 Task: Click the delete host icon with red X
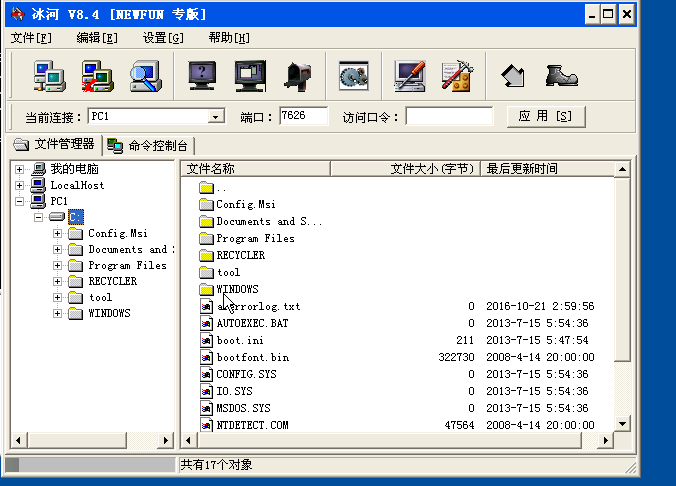click(x=98, y=76)
